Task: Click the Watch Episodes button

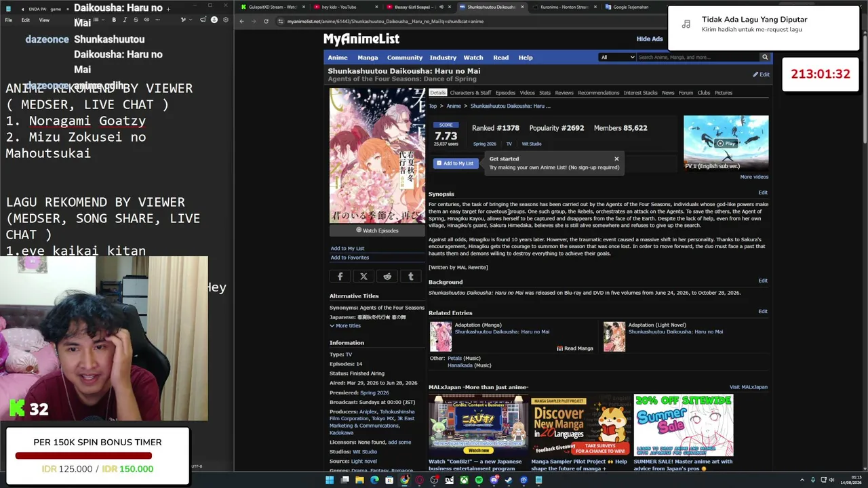Action: click(x=377, y=230)
